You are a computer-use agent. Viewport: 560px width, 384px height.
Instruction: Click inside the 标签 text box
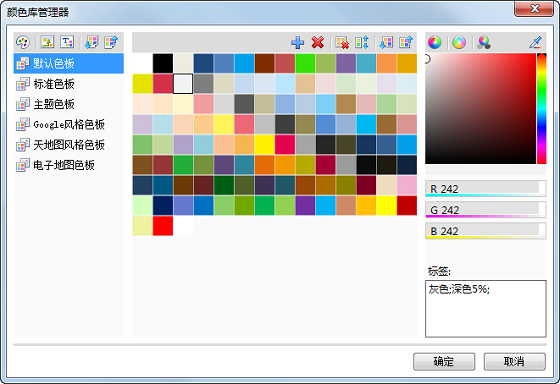click(x=485, y=309)
